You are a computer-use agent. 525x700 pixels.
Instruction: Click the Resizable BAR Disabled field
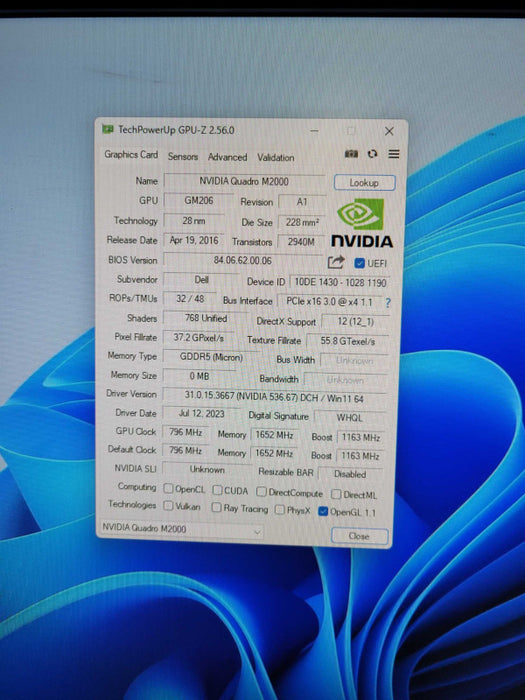tap(350, 474)
